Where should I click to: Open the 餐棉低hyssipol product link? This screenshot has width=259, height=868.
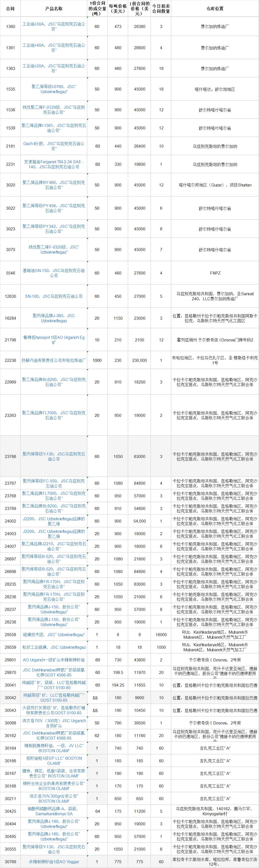click(x=54, y=340)
